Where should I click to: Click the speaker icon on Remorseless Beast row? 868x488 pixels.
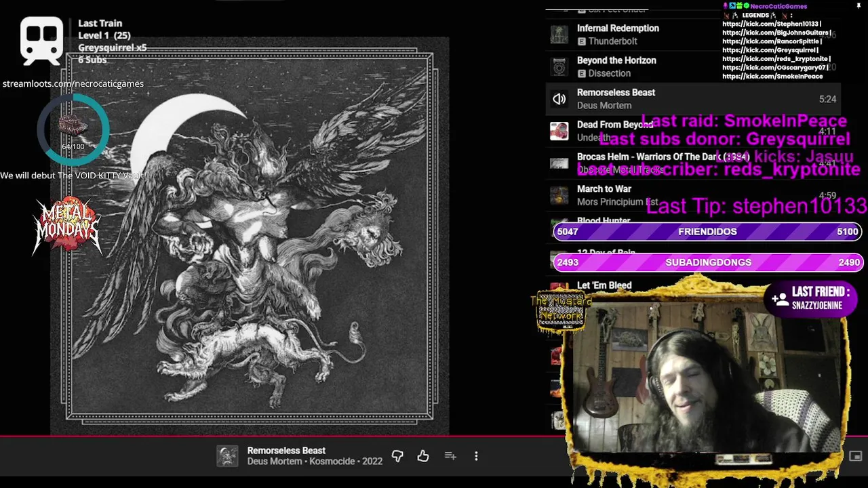559,99
